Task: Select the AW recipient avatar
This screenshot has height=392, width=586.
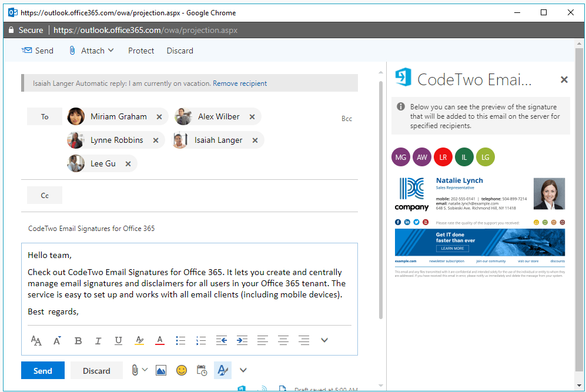Action: click(x=422, y=157)
